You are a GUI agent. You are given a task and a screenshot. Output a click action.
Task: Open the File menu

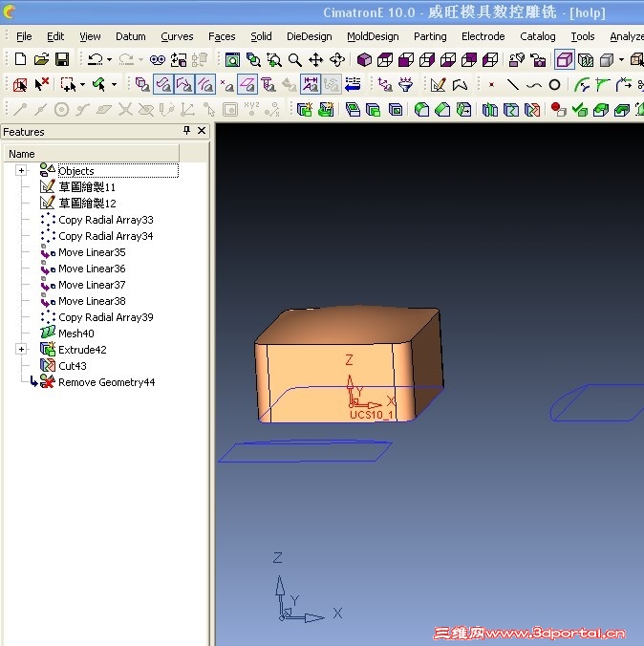click(24, 36)
